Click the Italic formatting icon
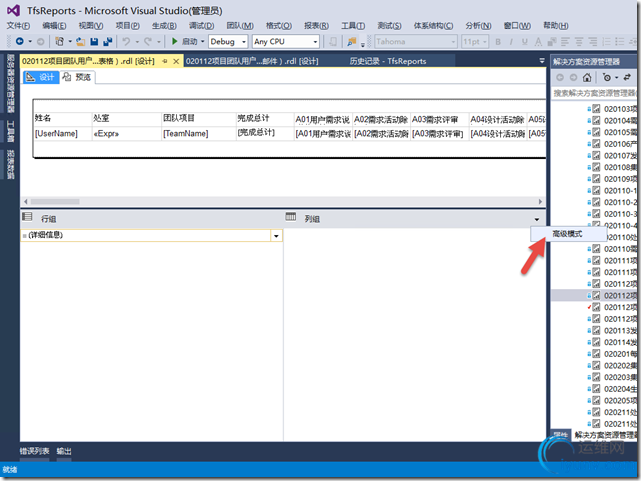The width and height of the screenshot is (641, 481). click(x=511, y=42)
